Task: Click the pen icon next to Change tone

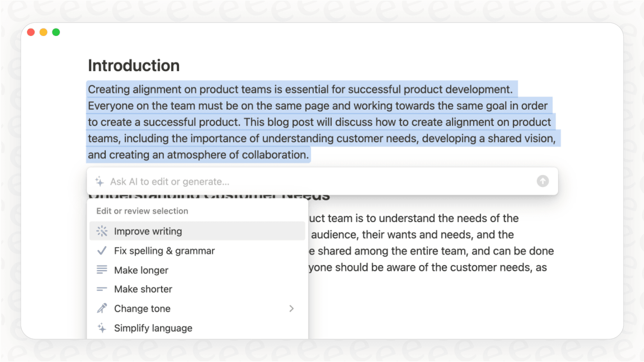Action: pyautogui.click(x=102, y=308)
